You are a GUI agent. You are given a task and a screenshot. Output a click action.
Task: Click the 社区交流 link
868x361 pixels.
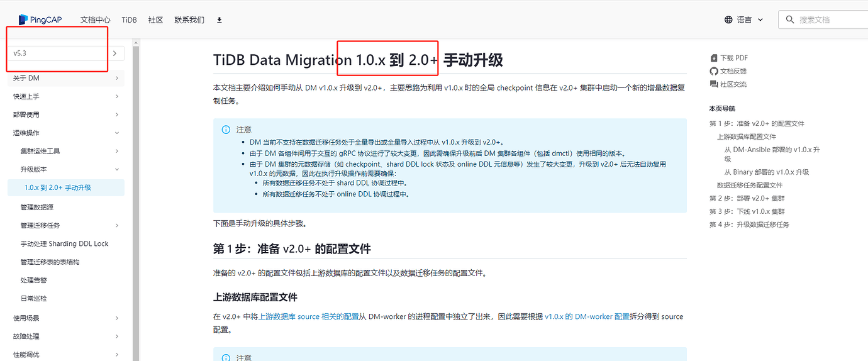[x=733, y=84]
